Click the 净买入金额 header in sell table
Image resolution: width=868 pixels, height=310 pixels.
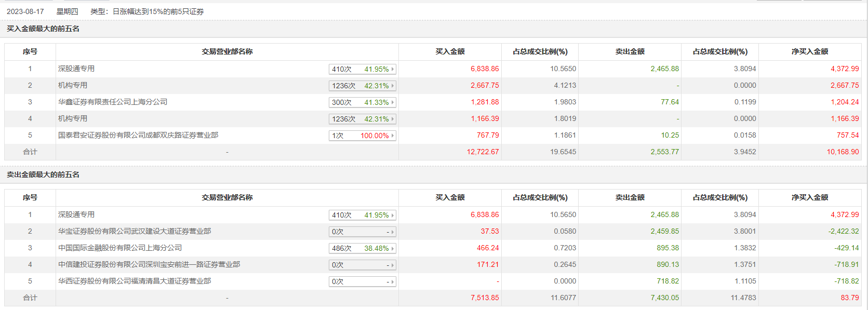click(810, 197)
